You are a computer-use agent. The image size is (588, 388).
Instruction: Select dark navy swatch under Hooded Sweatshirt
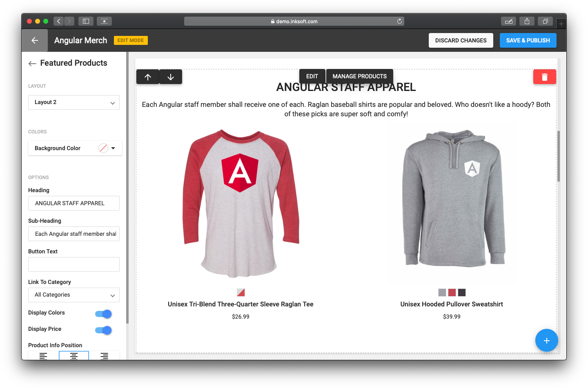[462, 293]
